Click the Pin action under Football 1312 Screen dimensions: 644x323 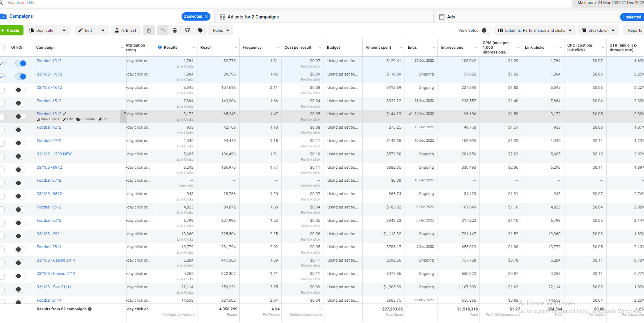click(x=103, y=119)
